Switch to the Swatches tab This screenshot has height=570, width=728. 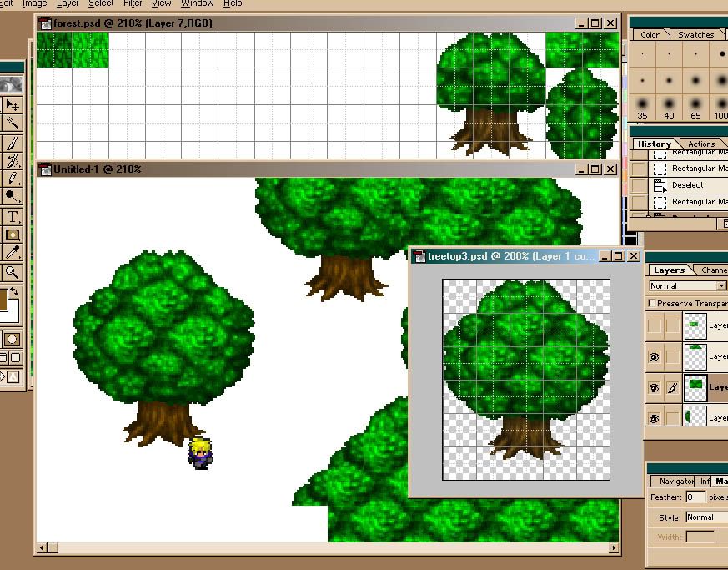695,35
